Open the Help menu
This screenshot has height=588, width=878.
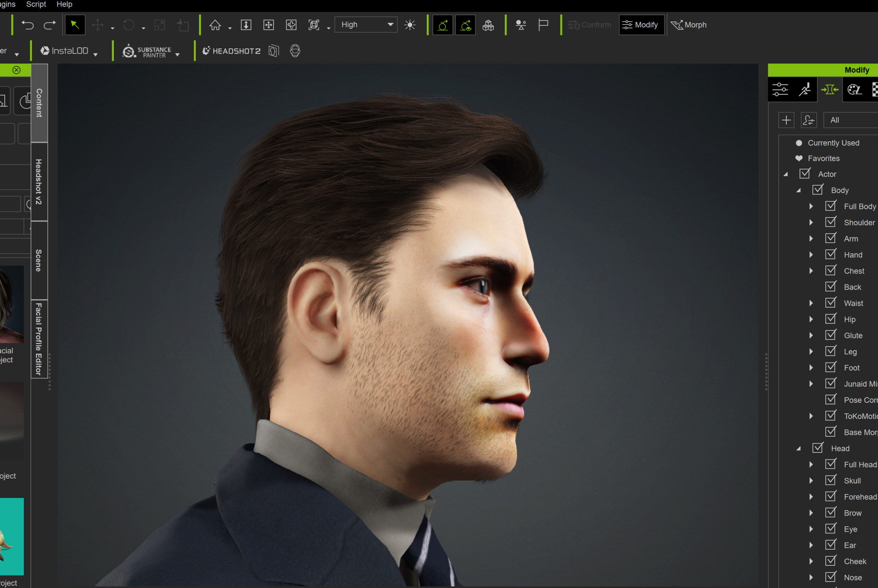[64, 4]
